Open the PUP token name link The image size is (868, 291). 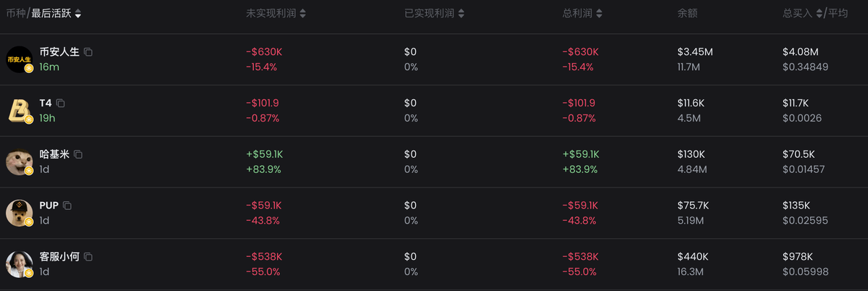pos(49,206)
